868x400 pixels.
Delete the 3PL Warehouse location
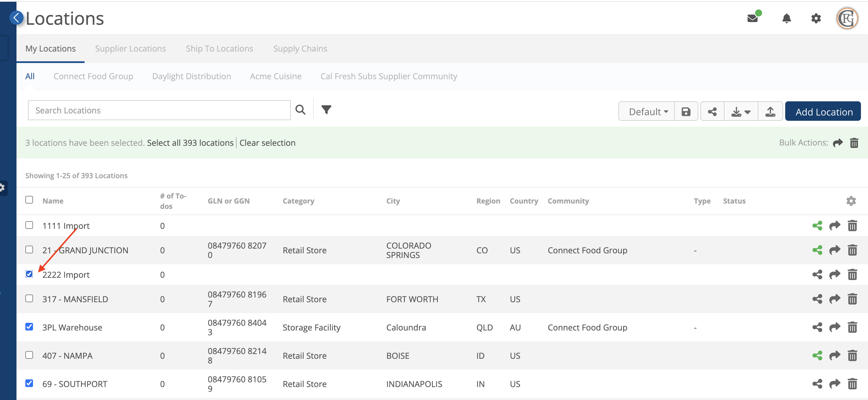(x=852, y=327)
